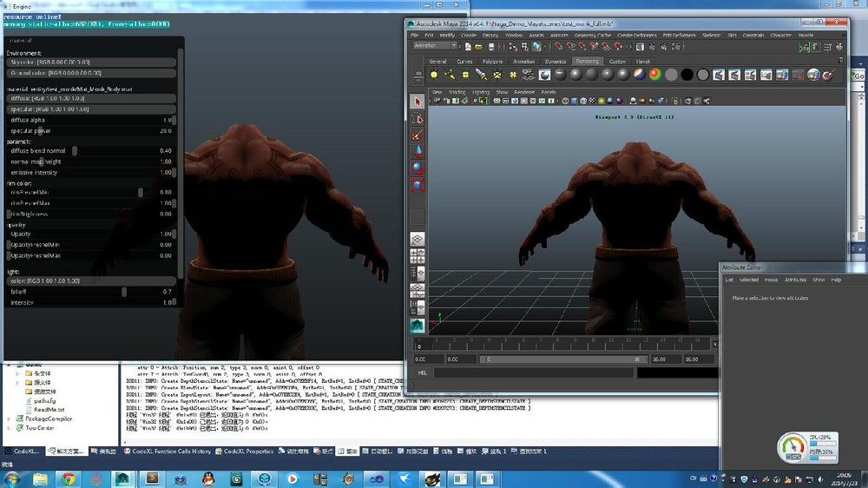Toggle grid display in viewport toolbar
868x488 pixels.
click(x=496, y=101)
